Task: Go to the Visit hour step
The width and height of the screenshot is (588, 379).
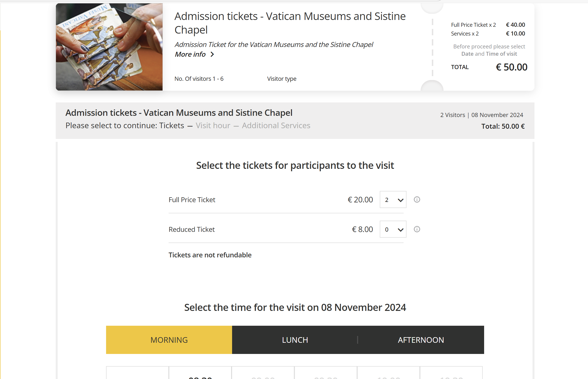Action: [213, 126]
